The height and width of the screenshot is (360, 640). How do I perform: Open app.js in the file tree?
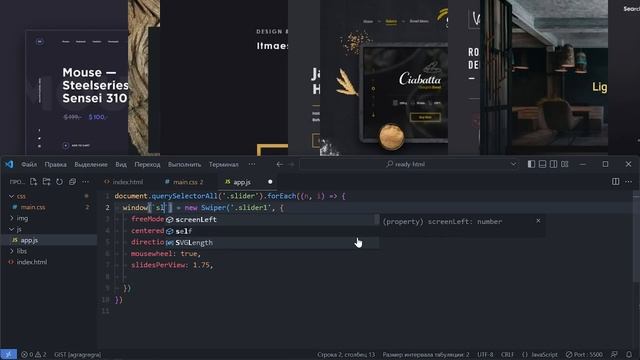click(x=29, y=240)
